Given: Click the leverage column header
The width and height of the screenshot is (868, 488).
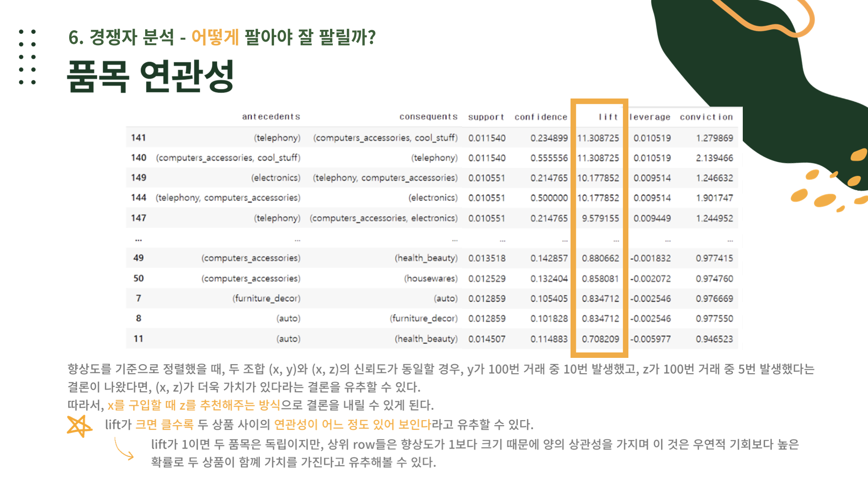Looking at the screenshot, I should (650, 117).
